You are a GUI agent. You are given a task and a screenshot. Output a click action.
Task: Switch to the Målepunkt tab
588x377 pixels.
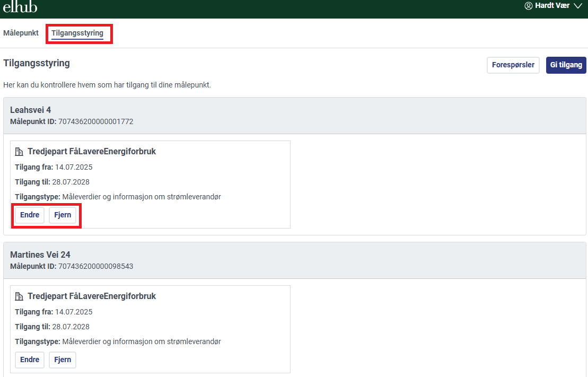click(21, 33)
